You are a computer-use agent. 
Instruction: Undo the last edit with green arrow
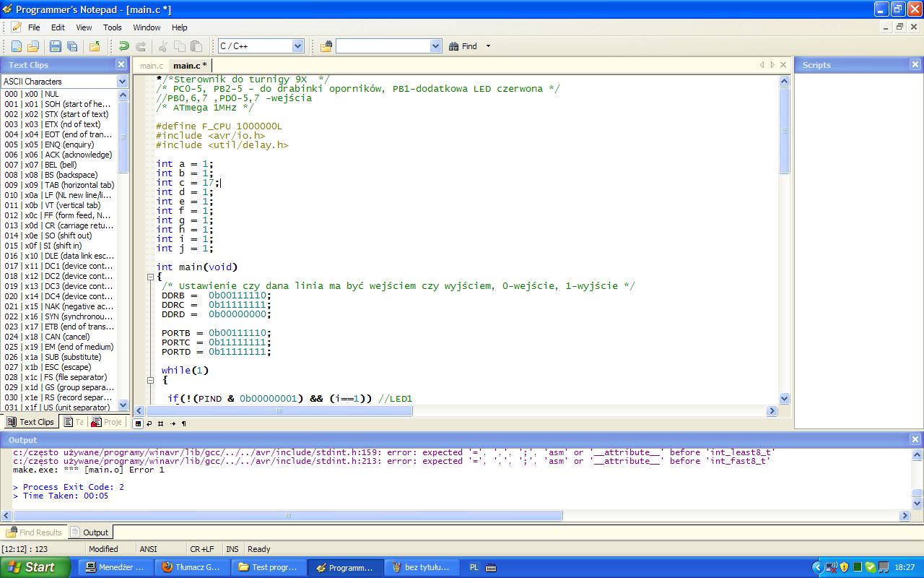(x=124, y=46)
